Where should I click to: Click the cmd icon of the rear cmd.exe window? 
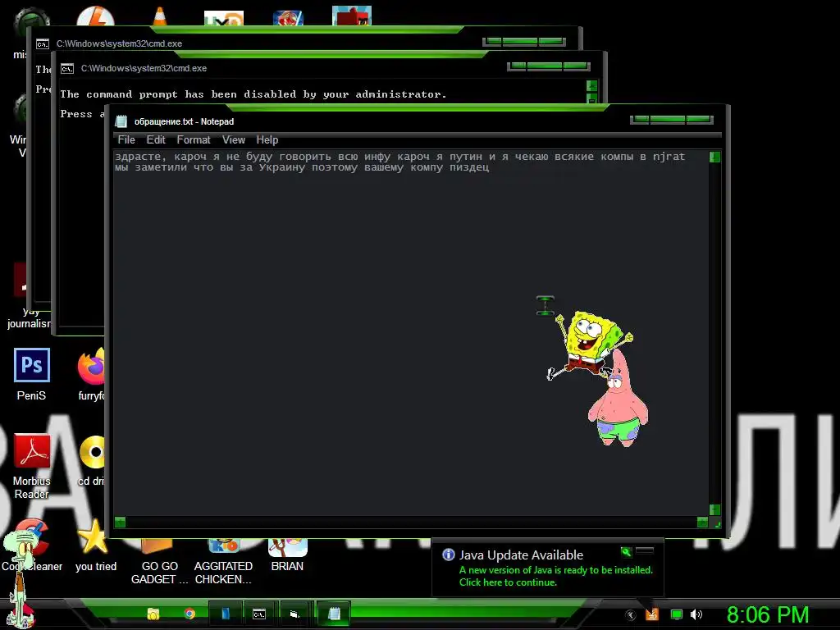pyautogui.click(x=43, y=44)
